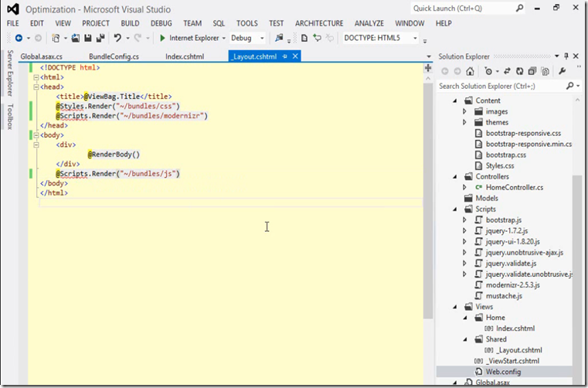Switch to the BundleConfig.cs tab
The height and width of the screenshot is (388, 588).
[x=114, y=56]
